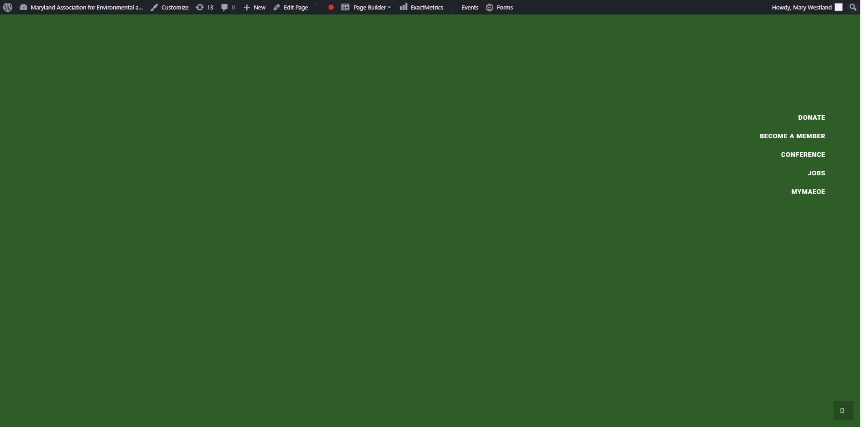This screenshot has height=427, width=868.
Task: Open the Become a Member link
Action: coord(792,136)
